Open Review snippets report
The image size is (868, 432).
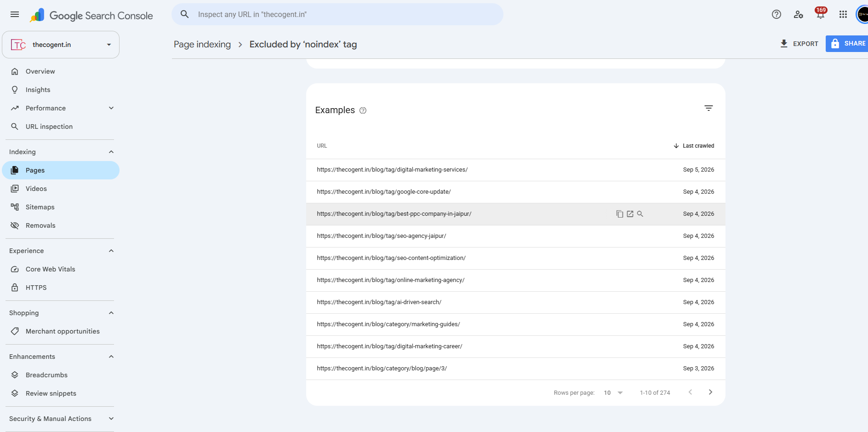[x=61, y=393]
